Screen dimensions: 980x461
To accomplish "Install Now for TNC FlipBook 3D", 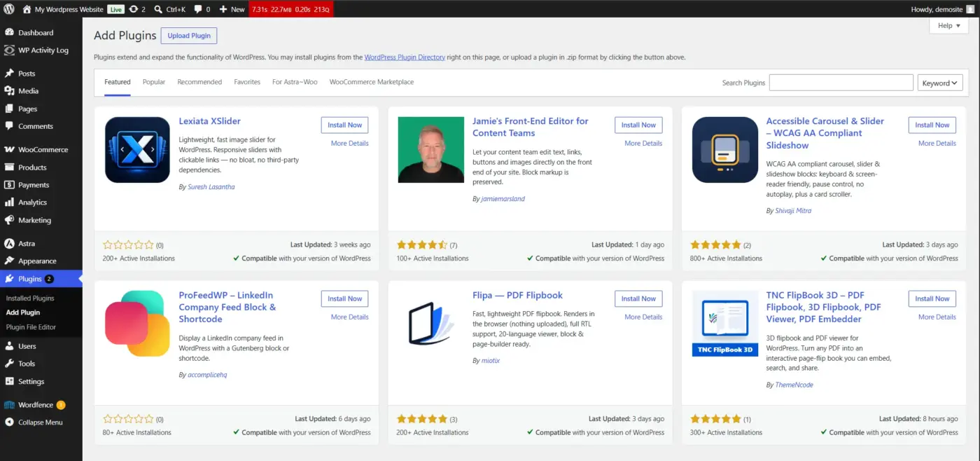I will [932, 298].
